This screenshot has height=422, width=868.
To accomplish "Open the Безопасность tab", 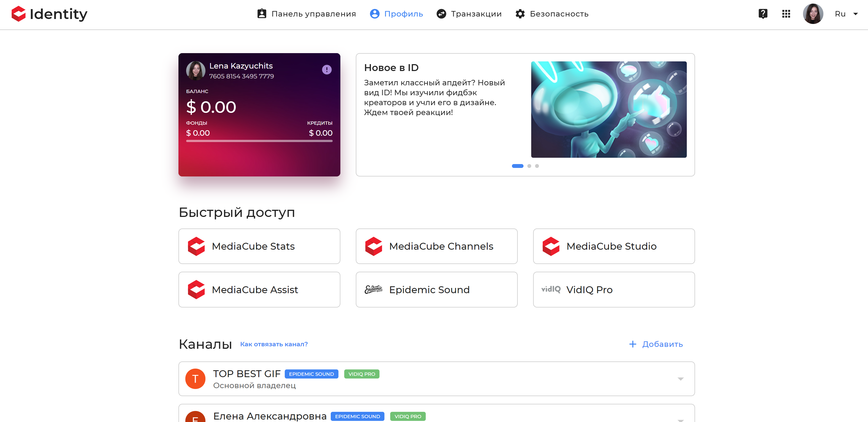I will (x=552, y=14).
